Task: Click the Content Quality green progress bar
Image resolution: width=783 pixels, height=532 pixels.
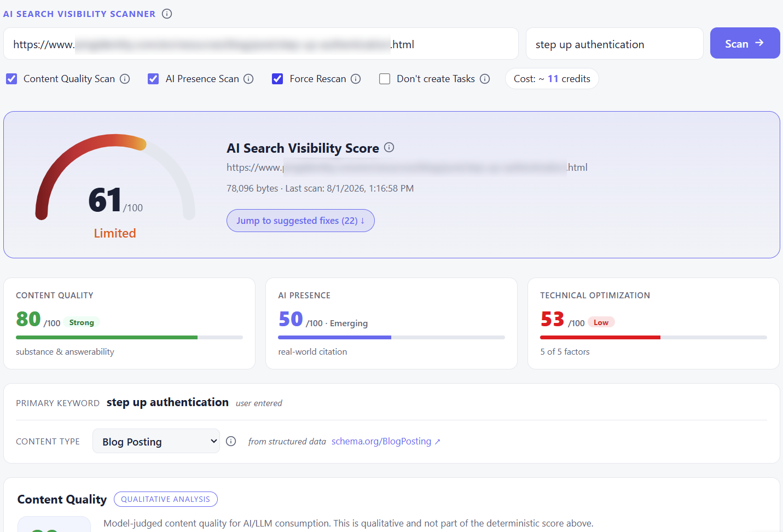Action: coord(129,338)
